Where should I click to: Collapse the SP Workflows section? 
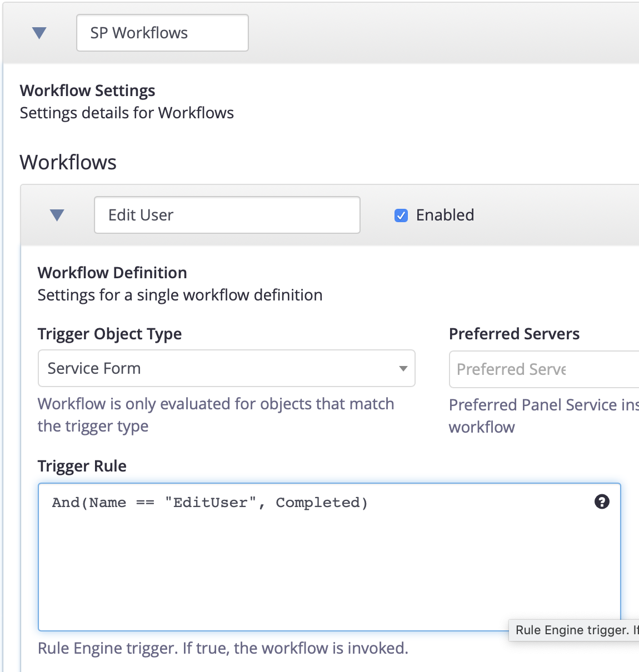coord(39,33)
